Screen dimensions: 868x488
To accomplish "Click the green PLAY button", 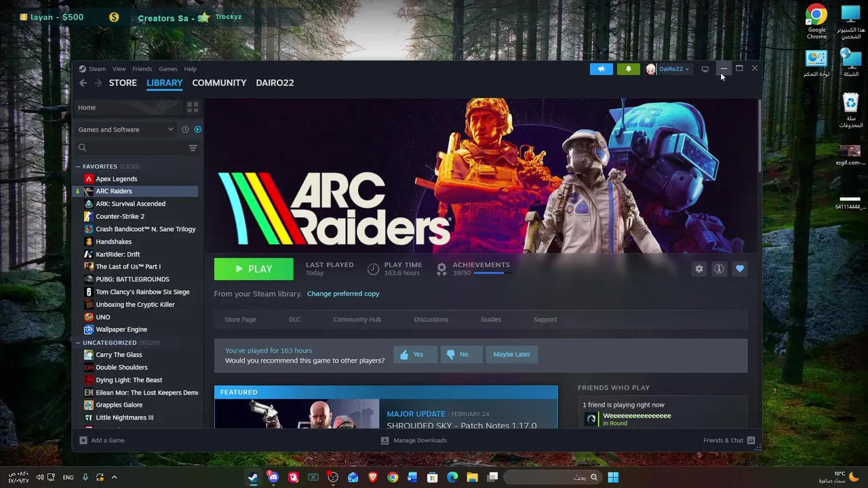I will point(254,269).
